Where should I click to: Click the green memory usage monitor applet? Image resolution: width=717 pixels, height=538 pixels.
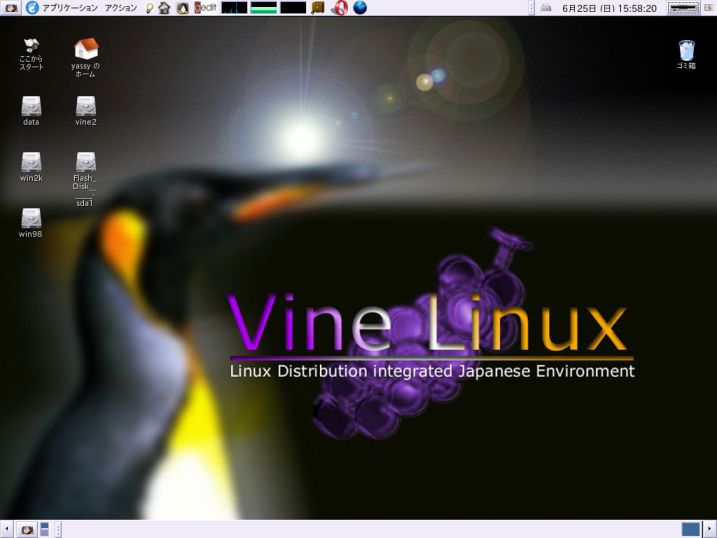coord(264,8)
